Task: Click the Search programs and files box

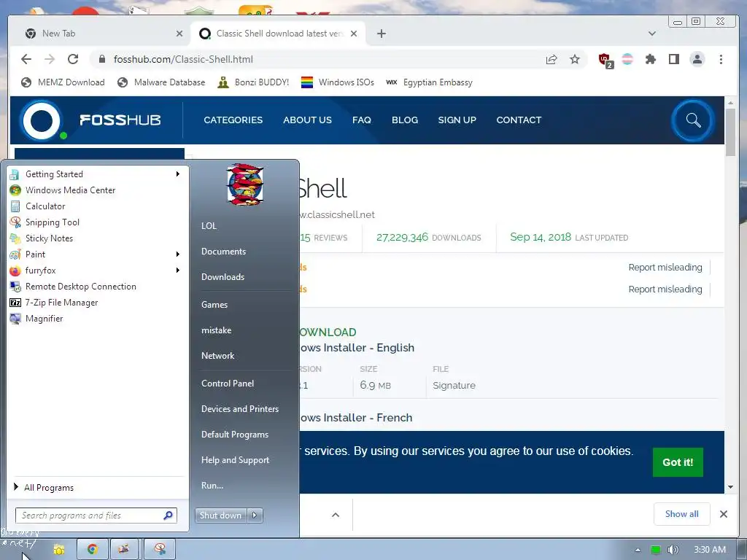Action: tap(96, 516)
